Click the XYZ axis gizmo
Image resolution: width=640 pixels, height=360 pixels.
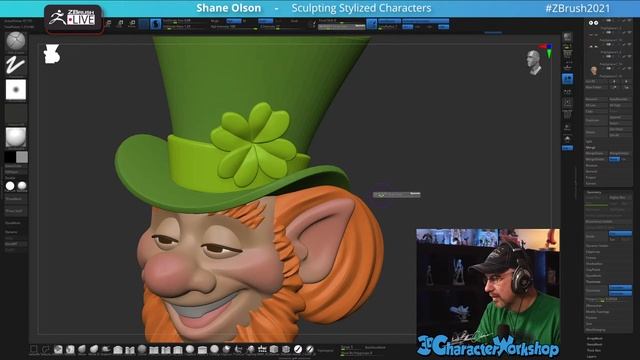pyautogui.click(x=547, y=50)
